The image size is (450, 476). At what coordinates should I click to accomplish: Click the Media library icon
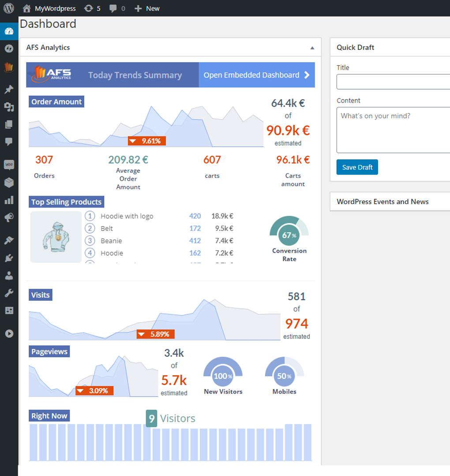[x=9, y=107]
